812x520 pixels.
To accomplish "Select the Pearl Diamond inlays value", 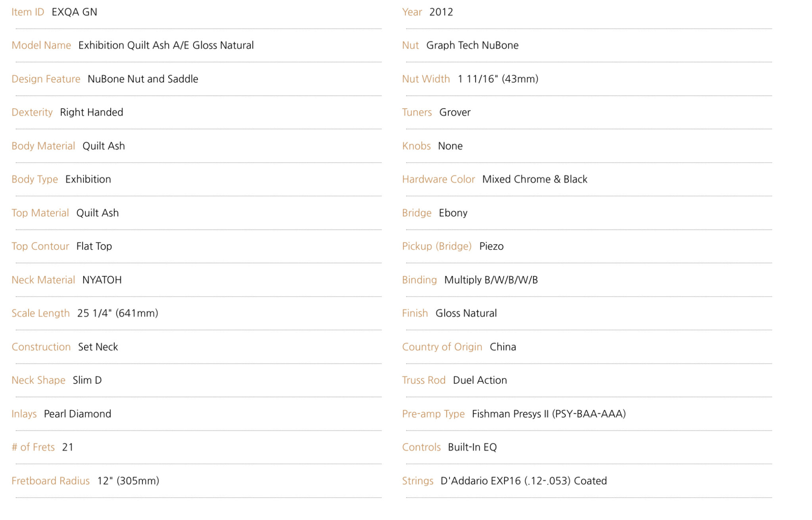I will tap(77, 414).
